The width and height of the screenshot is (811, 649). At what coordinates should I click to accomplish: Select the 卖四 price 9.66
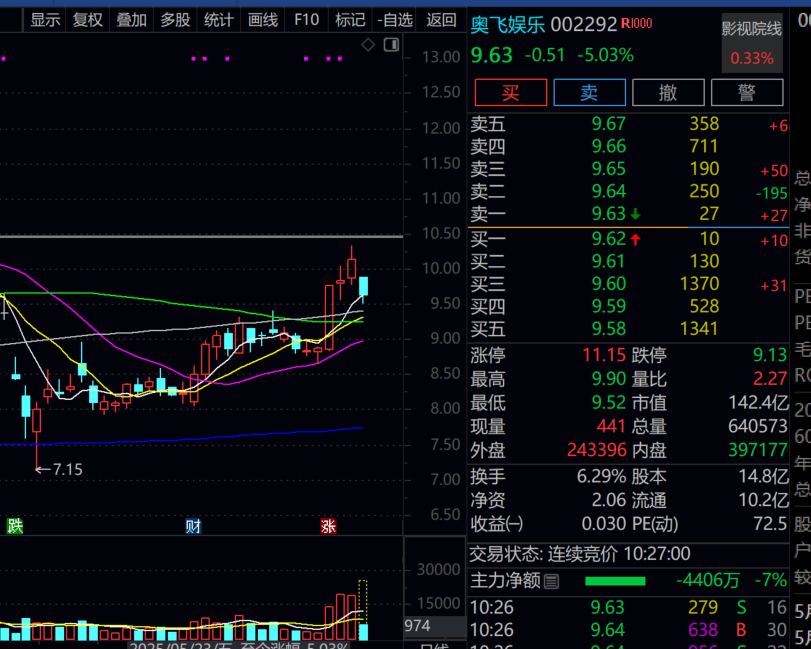tap(609, 146)
